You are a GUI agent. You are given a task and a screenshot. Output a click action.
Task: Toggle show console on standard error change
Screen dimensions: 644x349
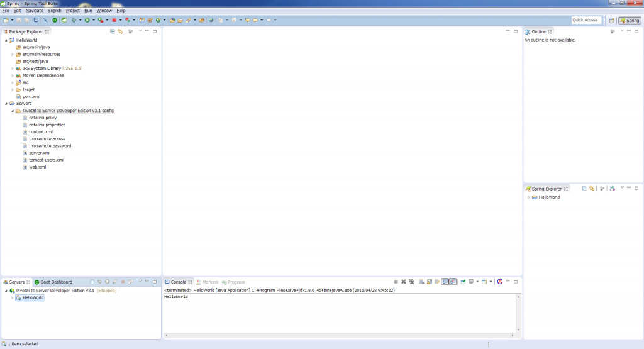453,282
